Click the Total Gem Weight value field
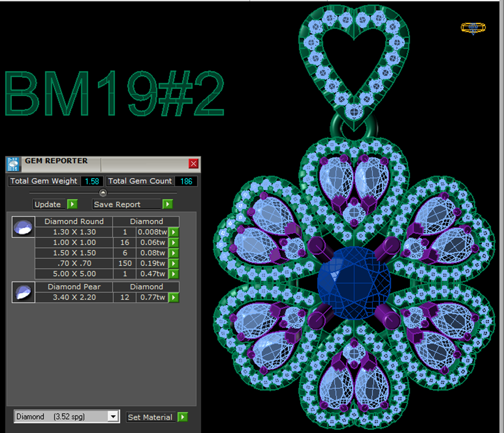504x433 pixels. 92,181
